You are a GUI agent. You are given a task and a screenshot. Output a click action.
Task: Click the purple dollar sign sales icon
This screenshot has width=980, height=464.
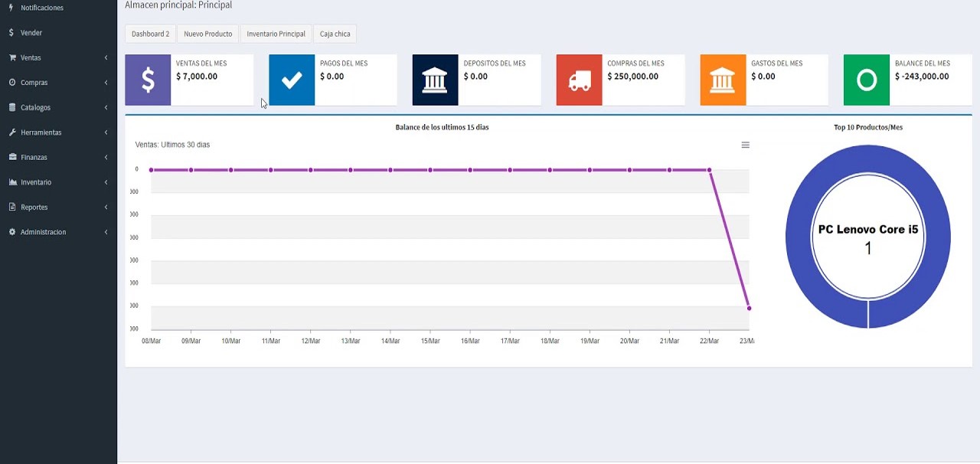click(148, 80)
